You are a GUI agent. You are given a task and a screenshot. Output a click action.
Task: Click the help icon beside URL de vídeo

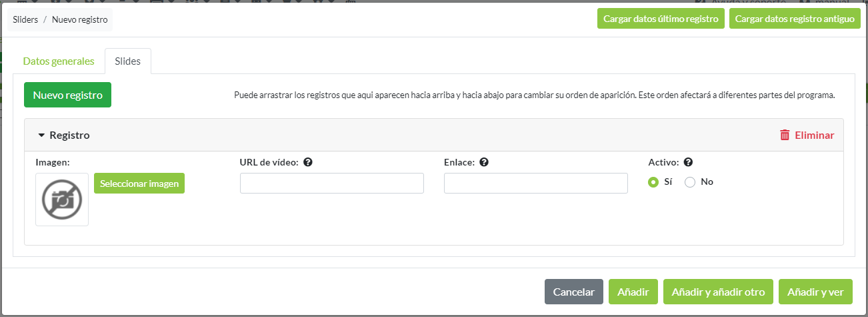308,162
